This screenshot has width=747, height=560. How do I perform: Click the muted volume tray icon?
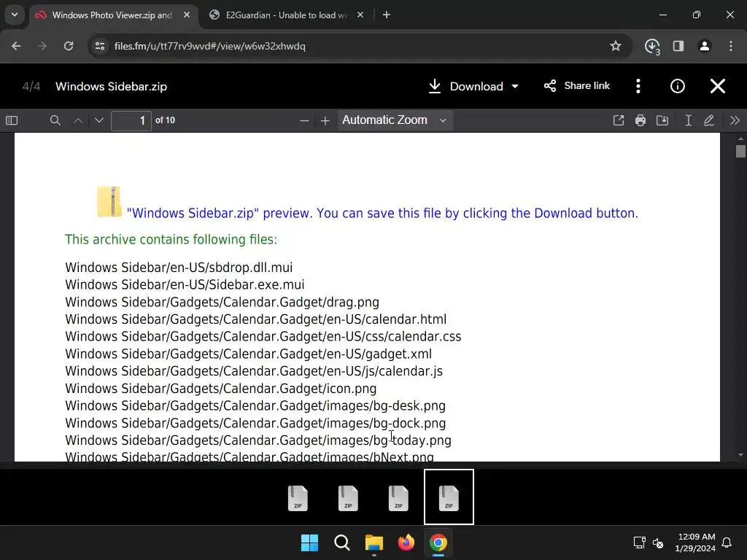coord(659,542)
